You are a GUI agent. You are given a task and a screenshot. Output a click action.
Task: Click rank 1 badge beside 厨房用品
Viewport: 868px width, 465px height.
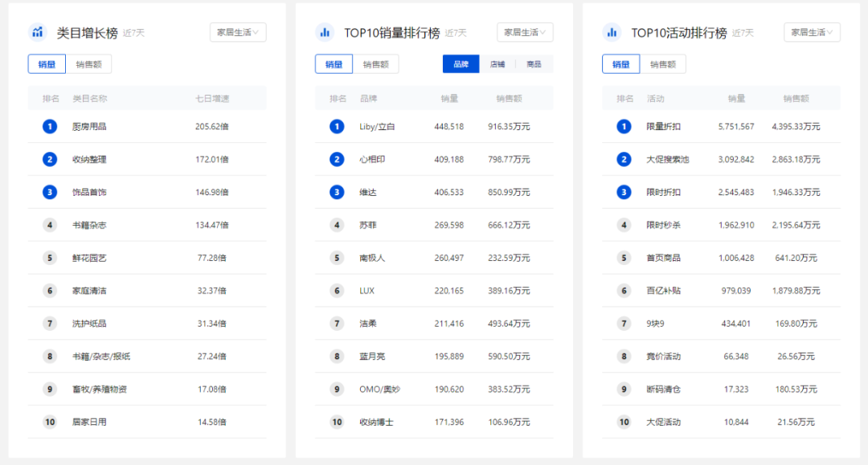pos(50,127)
